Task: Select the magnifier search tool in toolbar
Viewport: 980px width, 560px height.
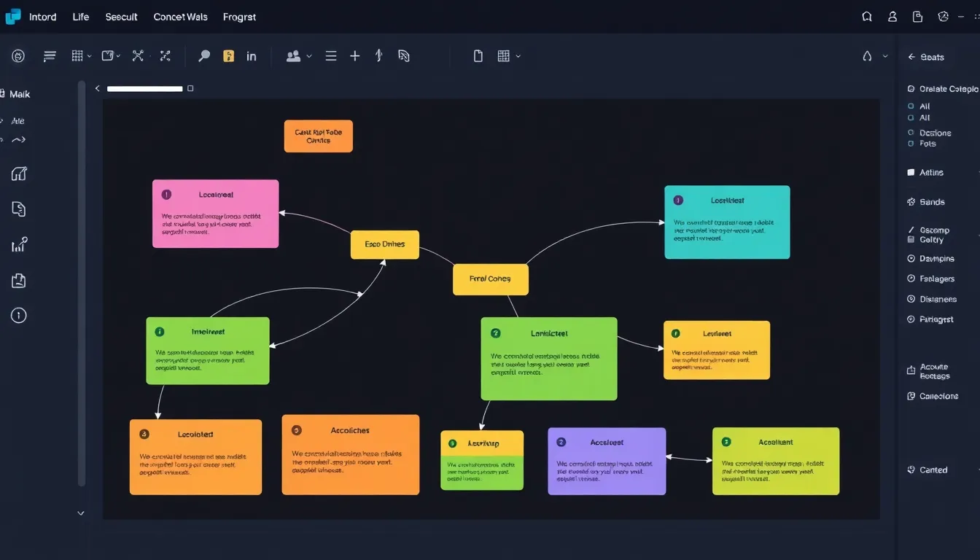Action: 204,56
